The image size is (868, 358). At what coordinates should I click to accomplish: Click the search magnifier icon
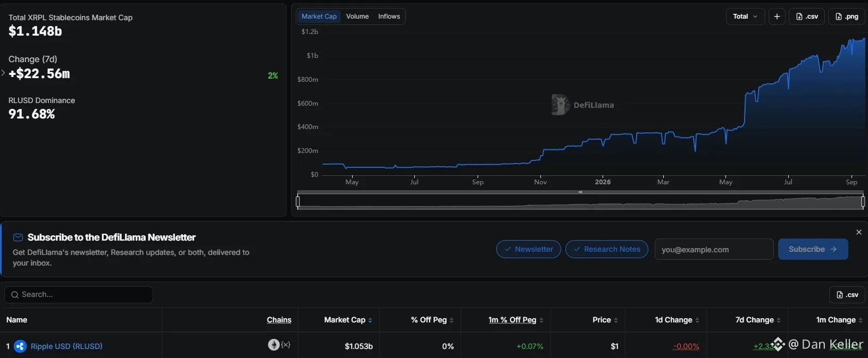[15, 295]
